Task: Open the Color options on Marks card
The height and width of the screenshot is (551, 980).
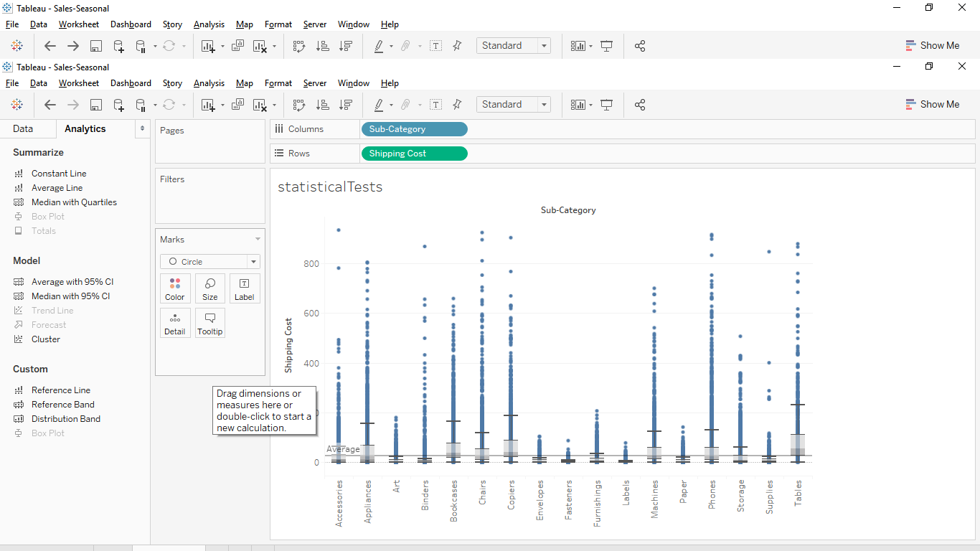Action: [x=175, y=288]
